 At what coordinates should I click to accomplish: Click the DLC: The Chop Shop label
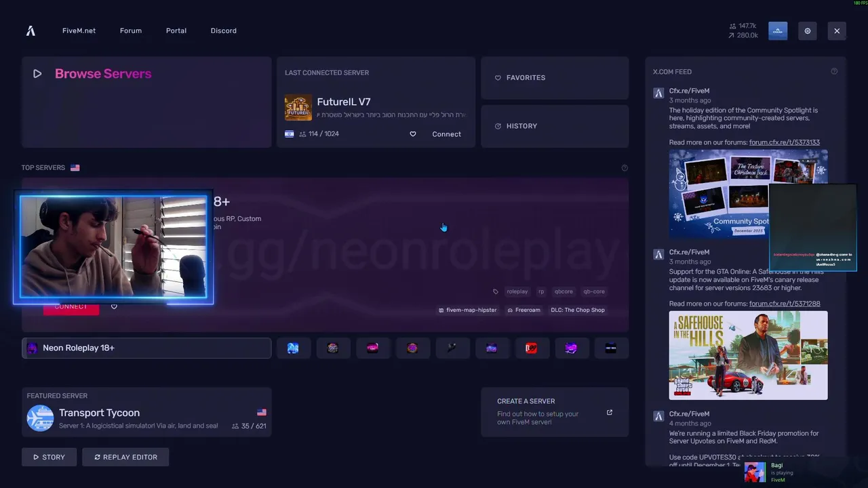578,310
